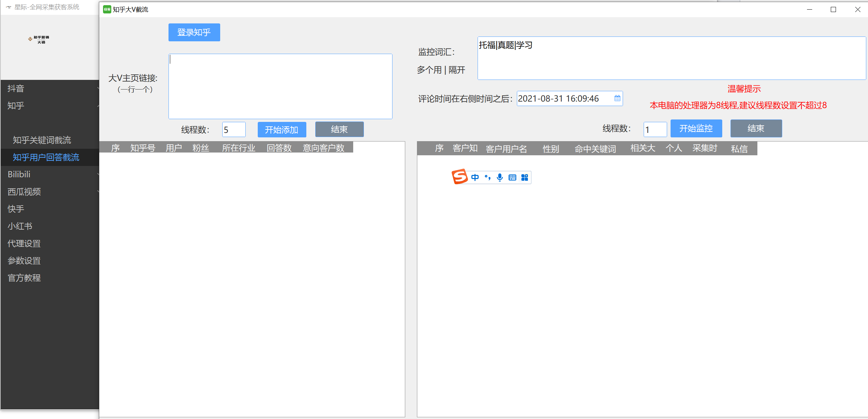Open soft keyboard from Sogou toolbar
This screenshot has width=868, height=419.
(512, 178)
